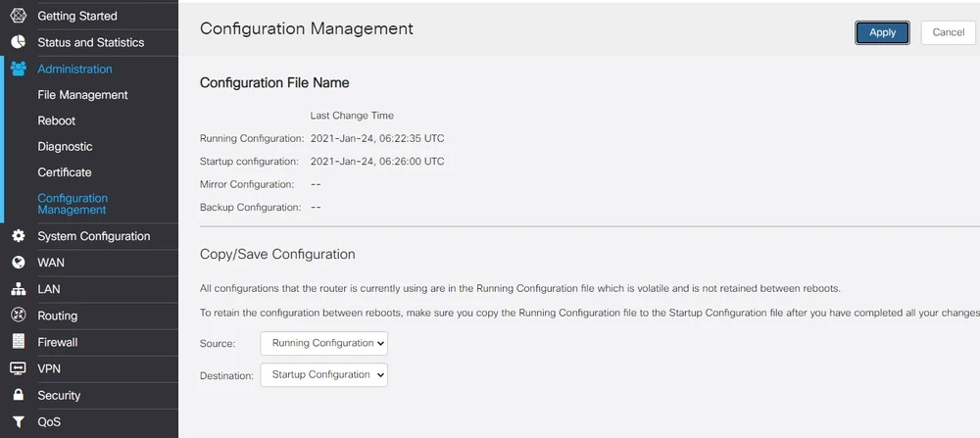Click the WAN globe icon
Screen dimensions: 980x438
[18, 263]
